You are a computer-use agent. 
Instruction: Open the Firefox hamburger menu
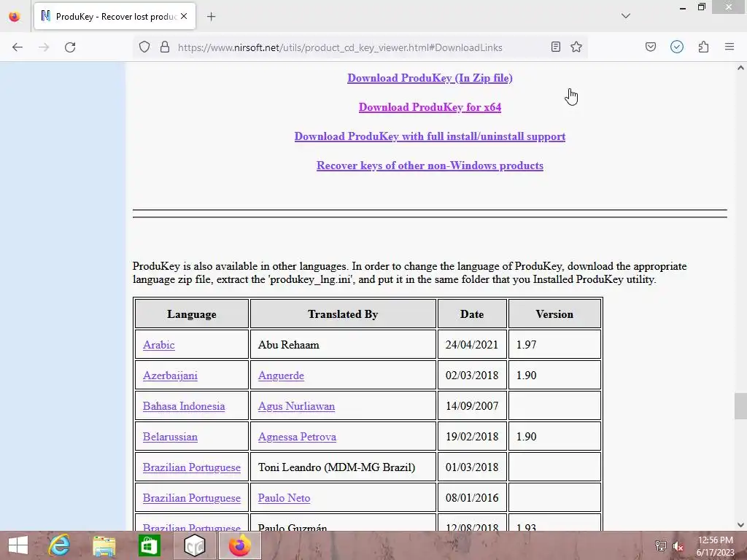point(729,47)
